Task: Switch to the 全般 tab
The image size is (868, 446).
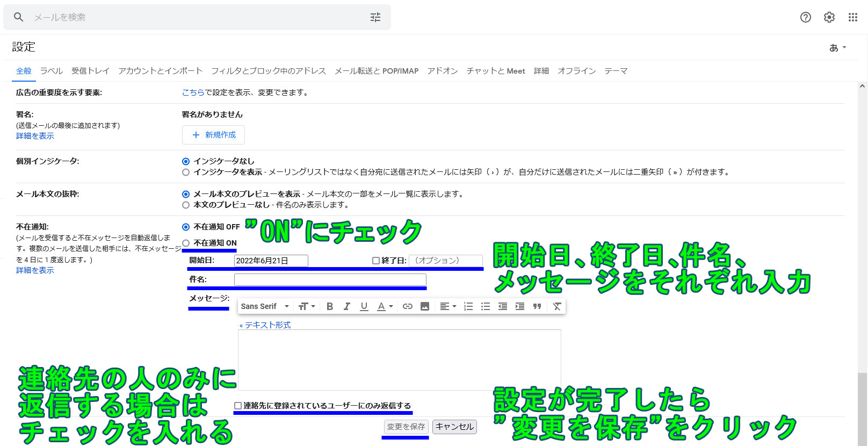Action: coord(24,71)
